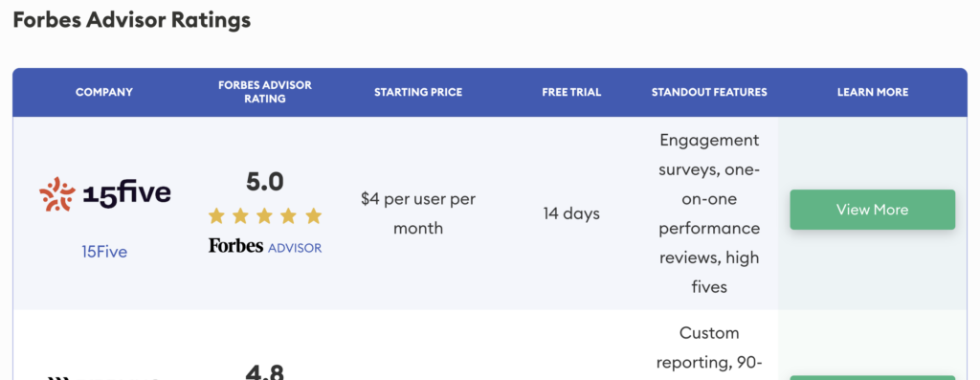Click the $4 per user per month price

tap(418, 213)
